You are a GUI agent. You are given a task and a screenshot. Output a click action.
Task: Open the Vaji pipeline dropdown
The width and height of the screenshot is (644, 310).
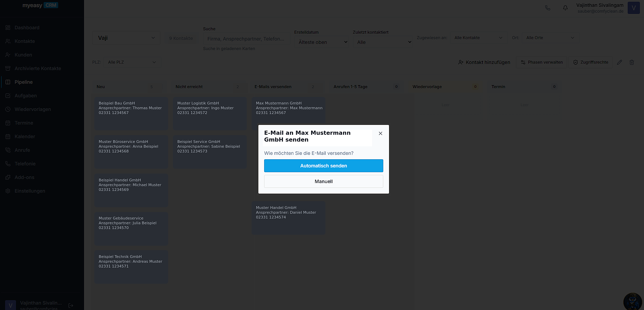pyautogui.click(x=126, y=38)
